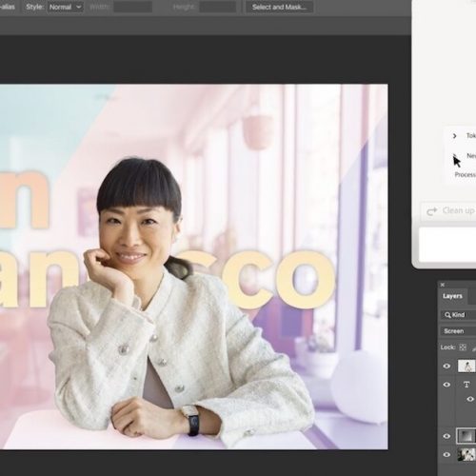Open the Screen blend mode dropdown
Screen dimensions: 476x476
pos(458,331)
